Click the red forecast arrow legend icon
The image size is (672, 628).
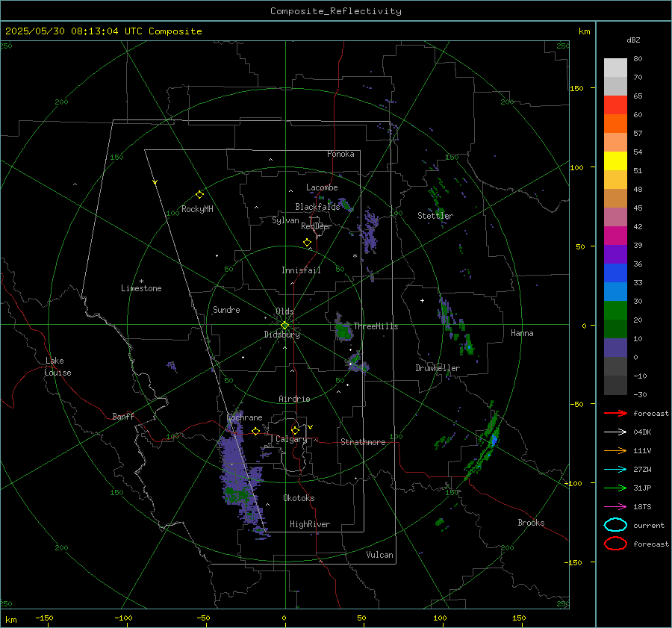pyautogui.click(x=615, y=413)
